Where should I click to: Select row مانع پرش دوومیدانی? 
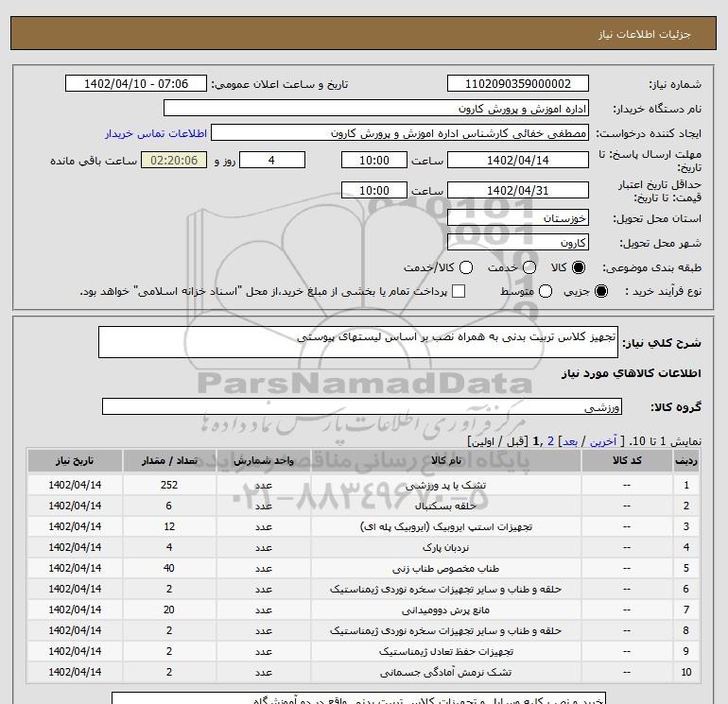tap(363, 610)
